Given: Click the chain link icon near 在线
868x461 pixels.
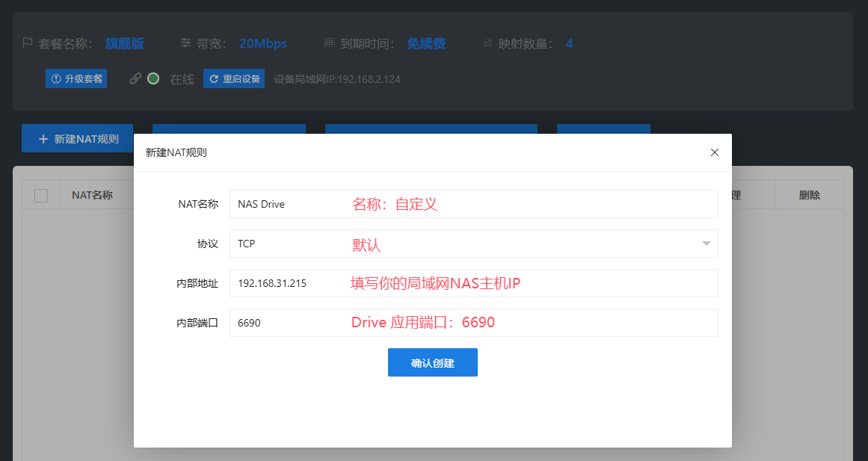Looking at the screenshot, I should [x=135, y=78].
